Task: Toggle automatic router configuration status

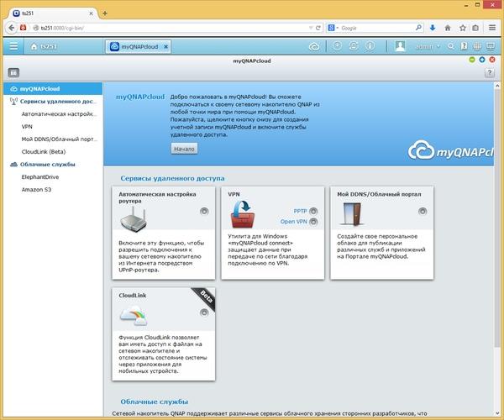Action: 204,211
